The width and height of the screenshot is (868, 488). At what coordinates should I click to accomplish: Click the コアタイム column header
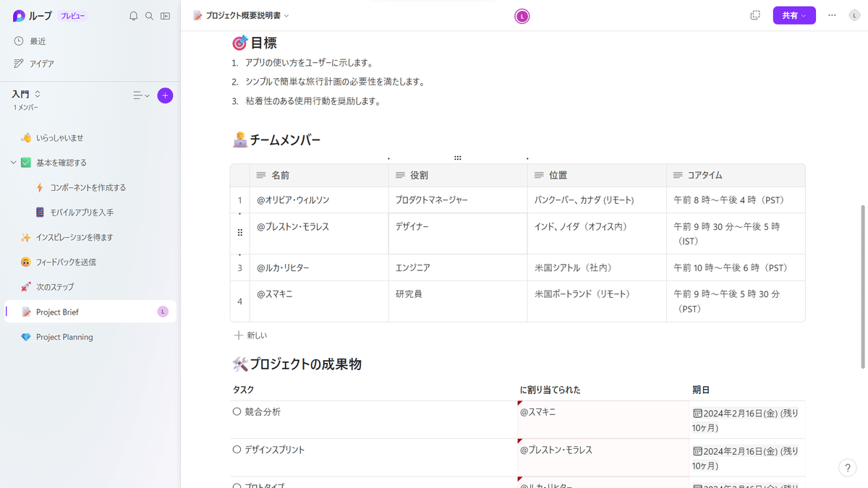click(x=736, y=175)
